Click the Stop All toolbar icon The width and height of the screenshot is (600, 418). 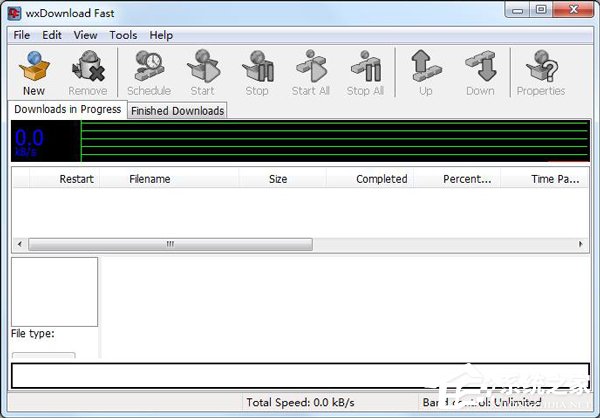[x=365, y=72]
